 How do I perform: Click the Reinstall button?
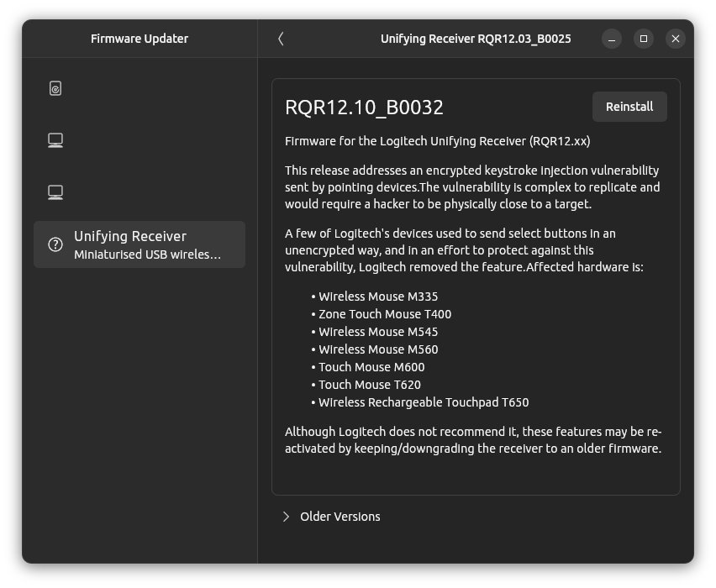[x=629, y=107]
